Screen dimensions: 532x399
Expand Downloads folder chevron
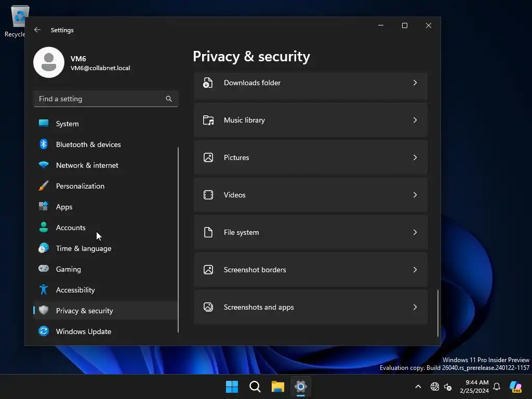pos(415,83)
